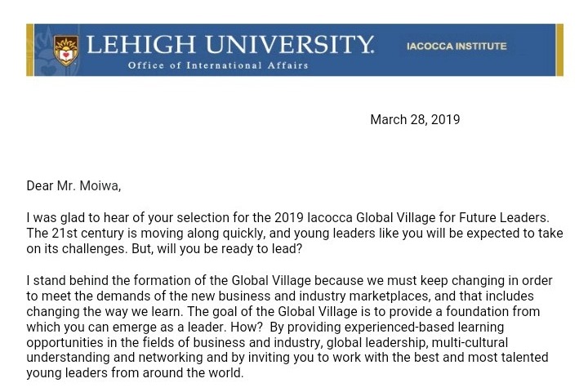
Task: Click the right gold stripe of the banner
Action: [559, 50]
